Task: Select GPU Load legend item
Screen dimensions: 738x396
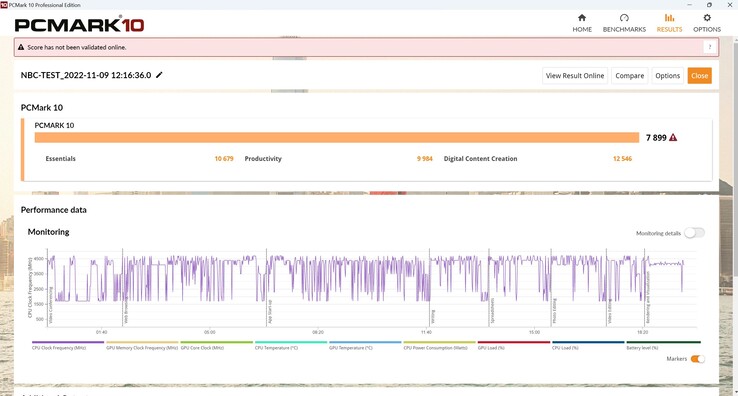Action: [x=513, y=345]
